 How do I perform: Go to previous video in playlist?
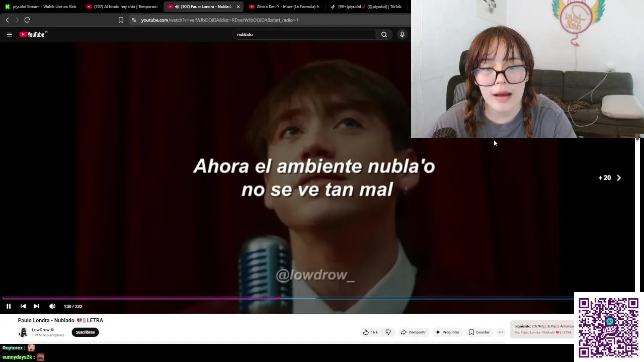pos(23,306)
